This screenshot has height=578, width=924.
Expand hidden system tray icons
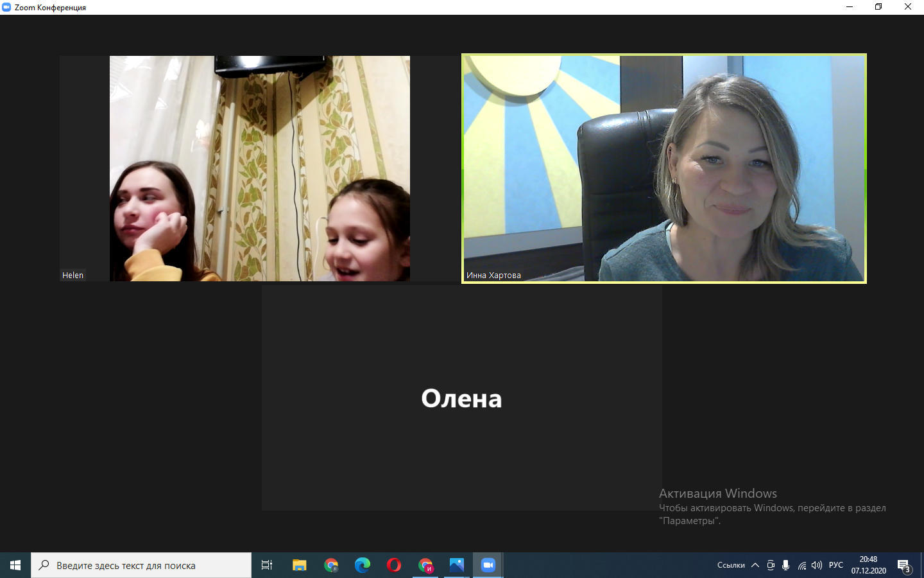[x=755, y=565]
